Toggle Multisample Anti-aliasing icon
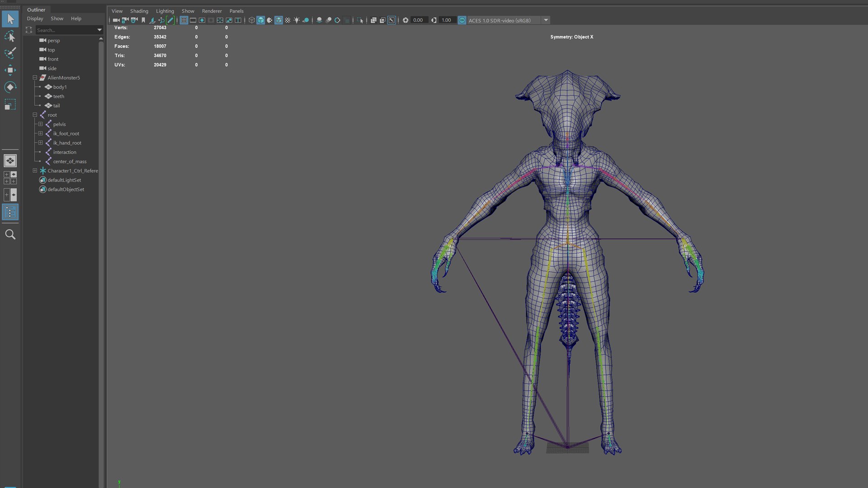 337,20
